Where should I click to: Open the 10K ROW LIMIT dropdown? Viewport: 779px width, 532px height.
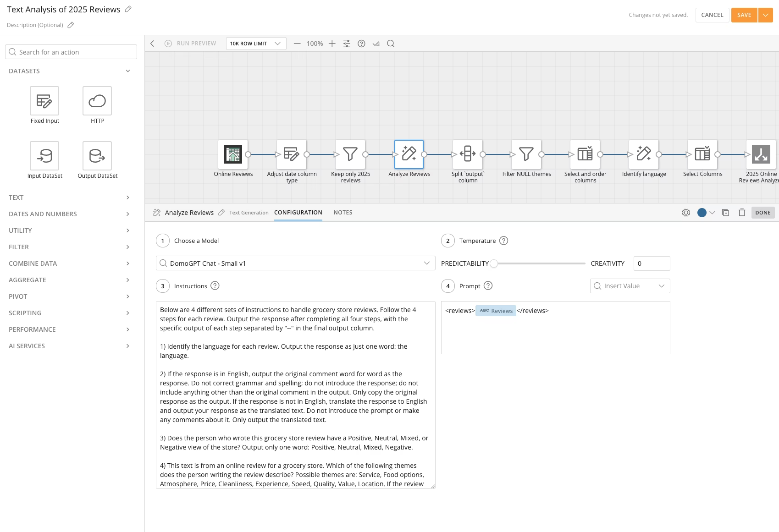[256, 44]
